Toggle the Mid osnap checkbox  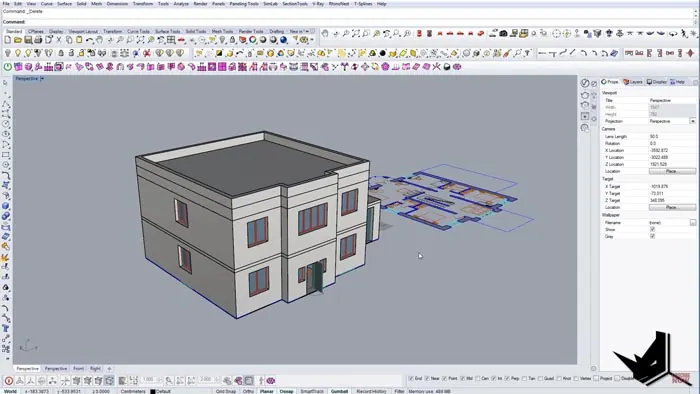(462, 378)
